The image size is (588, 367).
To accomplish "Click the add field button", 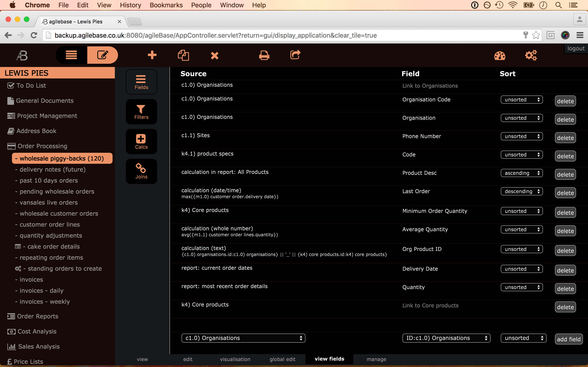I will pyautogui.click(x=568, y=339).
